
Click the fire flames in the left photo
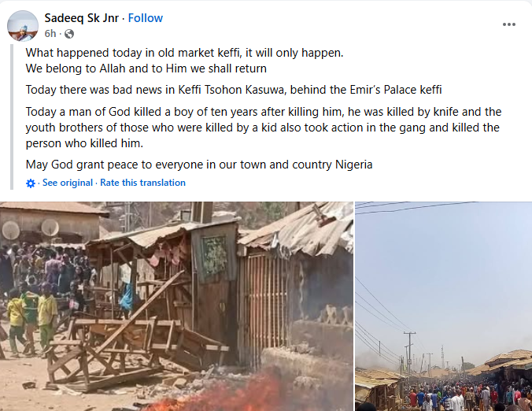coord(228,391)
